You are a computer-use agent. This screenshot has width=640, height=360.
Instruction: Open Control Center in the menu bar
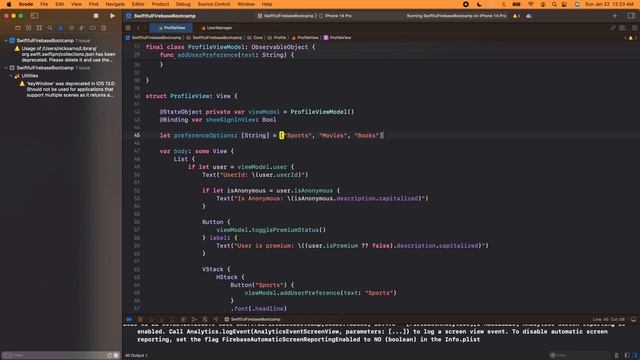tap(564, 4)
